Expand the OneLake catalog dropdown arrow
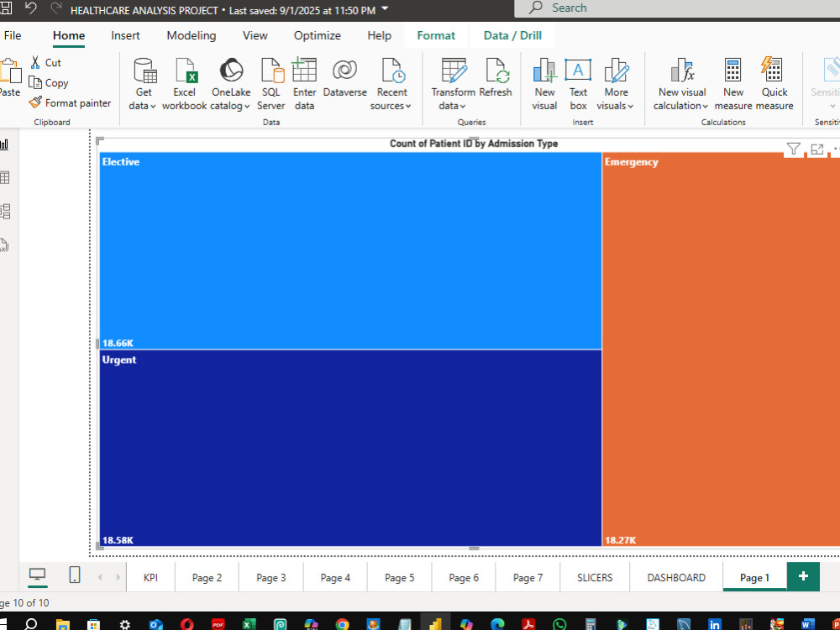The width and height of the screenshot is (840, 630). click(x=247, y=106)
